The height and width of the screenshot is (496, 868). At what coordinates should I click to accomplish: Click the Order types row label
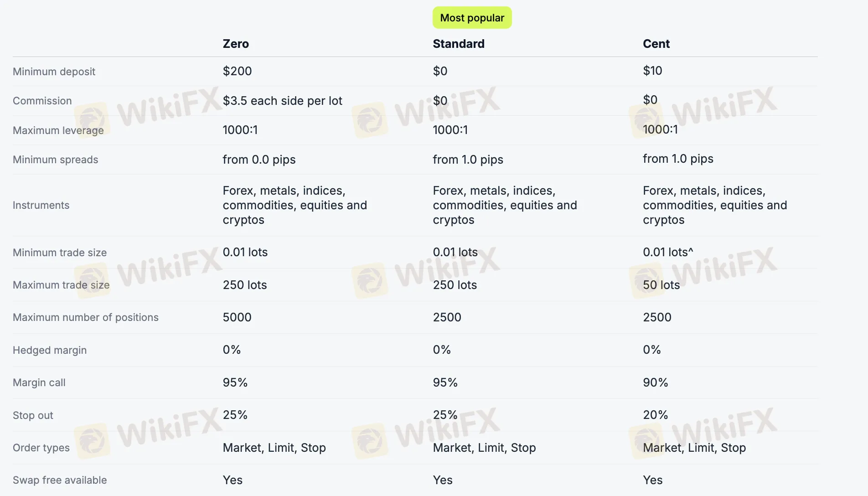[41, 448]
